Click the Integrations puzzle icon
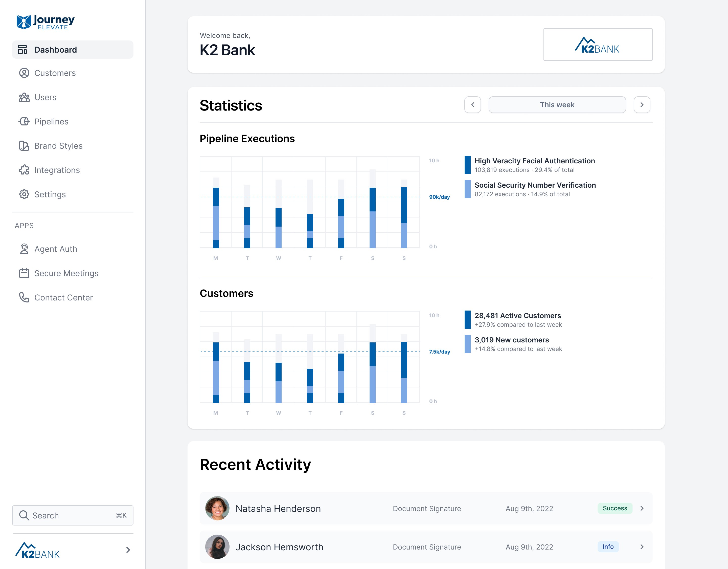Viewport: 728px width, 569px height. coord(24,170)
